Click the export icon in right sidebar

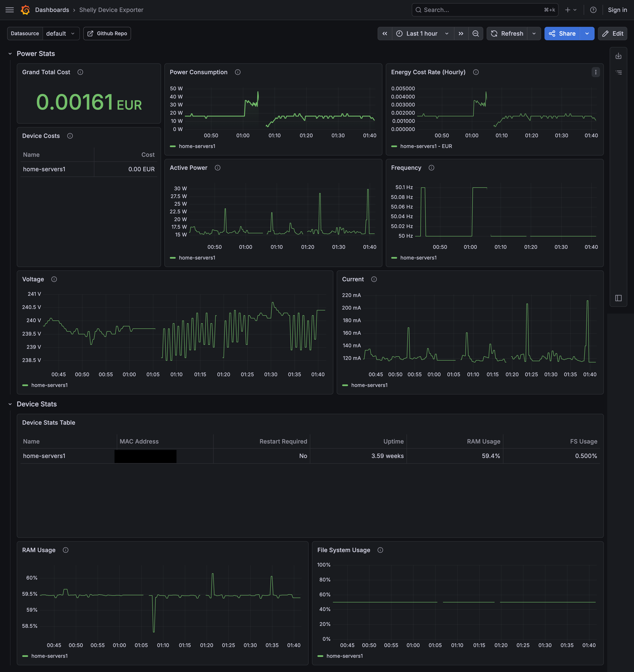(x=618, y=56)
